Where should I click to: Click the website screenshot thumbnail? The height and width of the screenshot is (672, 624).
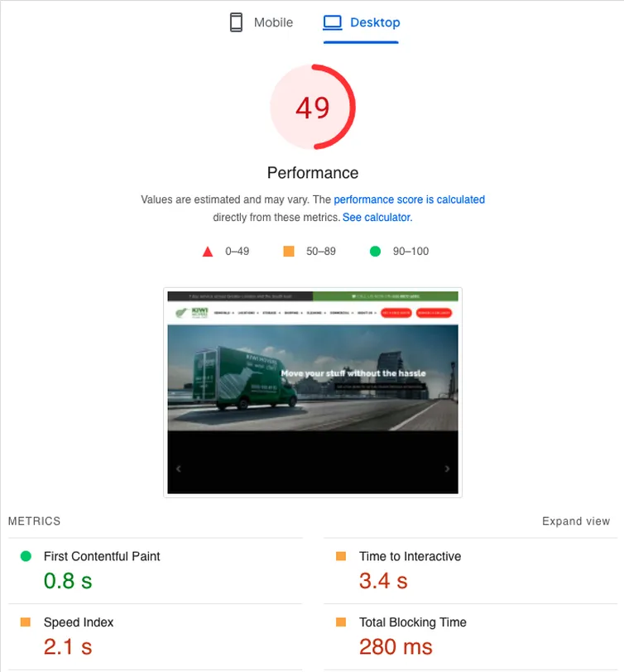coord(313,392)
